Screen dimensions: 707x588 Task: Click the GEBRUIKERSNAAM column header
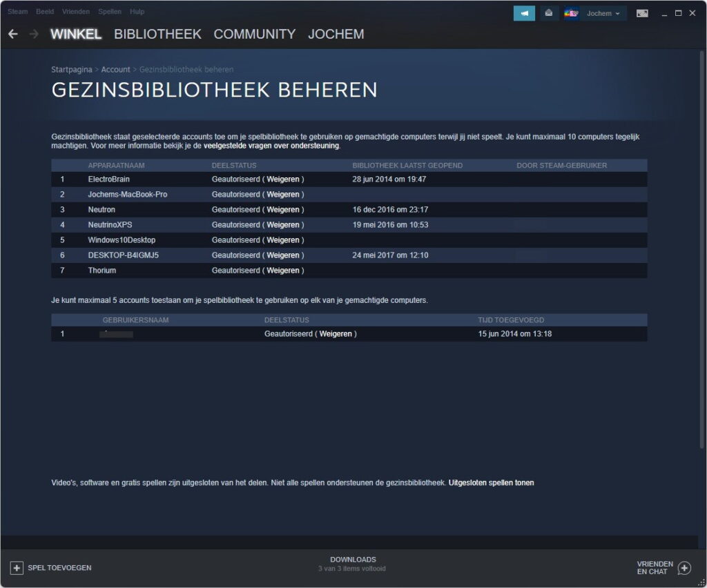pyautogui.click(x=135, y=320)
